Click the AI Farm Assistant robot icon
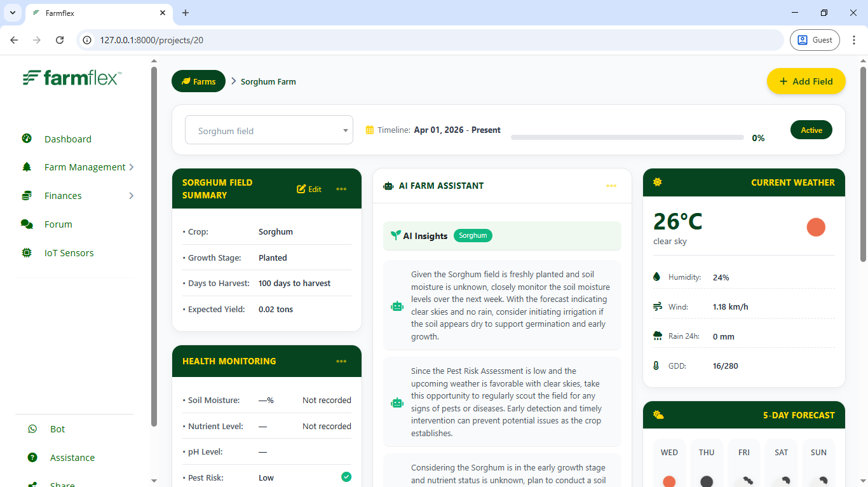868x487 pixels. [388, 186]
